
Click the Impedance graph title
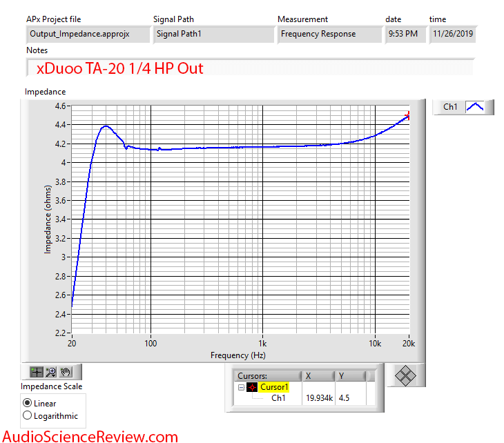click(x=45, y=92)
